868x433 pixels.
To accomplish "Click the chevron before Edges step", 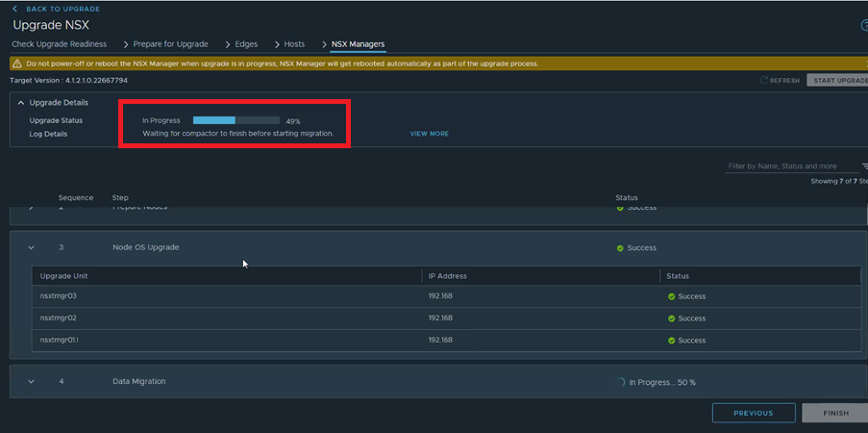I will coord(228,44).
